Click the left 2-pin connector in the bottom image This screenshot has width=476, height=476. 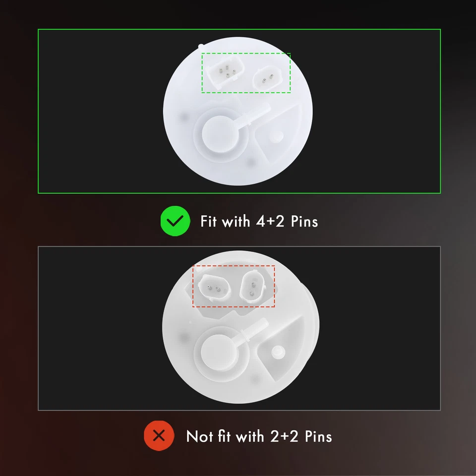214,288
